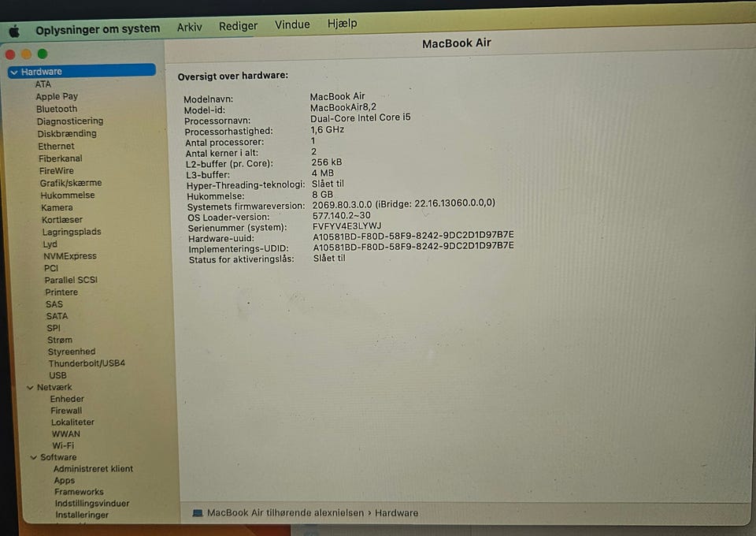
Task: Select Kamera in the sidebar
Action: (x=57, y=207)
